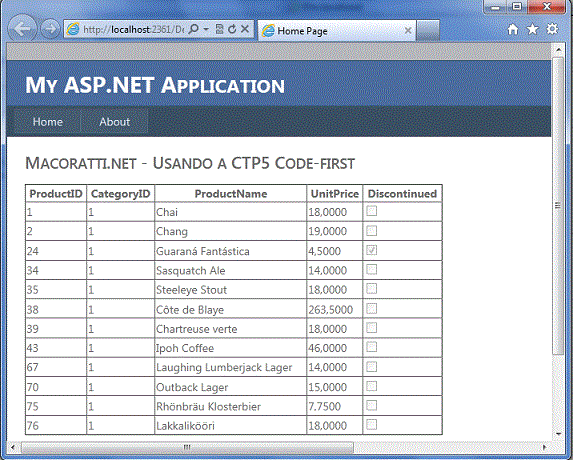
Task: Select the Rhönbräu Klosterbier cell
Action: tap(231, 406)
